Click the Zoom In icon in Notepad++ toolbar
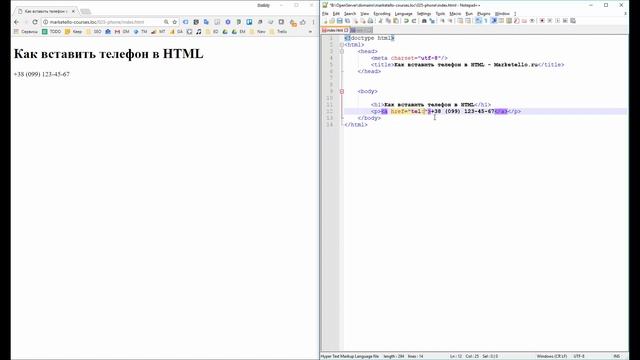This screenshot has width=640, height=360. [442, 21]
